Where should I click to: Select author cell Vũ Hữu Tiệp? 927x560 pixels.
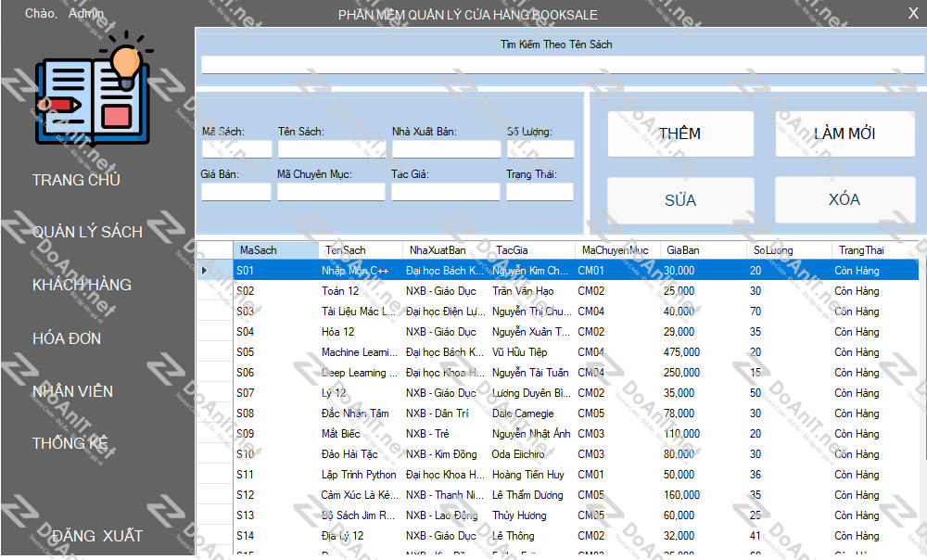[531, 351]
